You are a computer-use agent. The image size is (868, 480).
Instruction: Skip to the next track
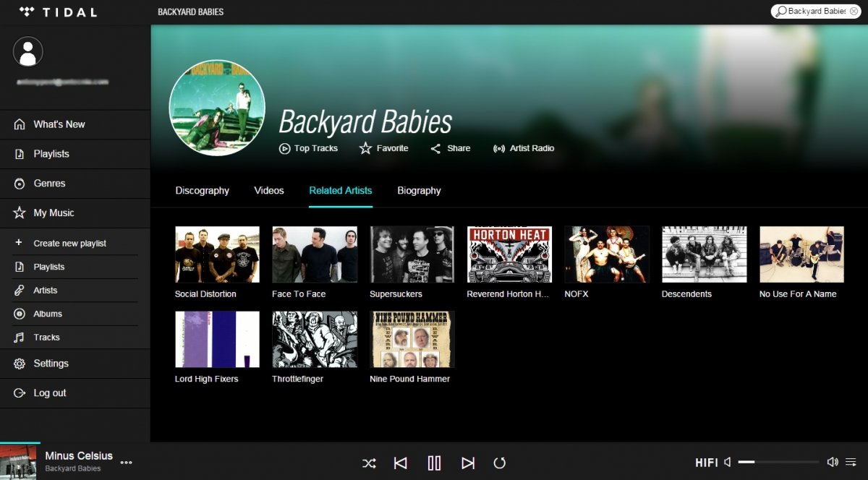[x=468, y=463]
